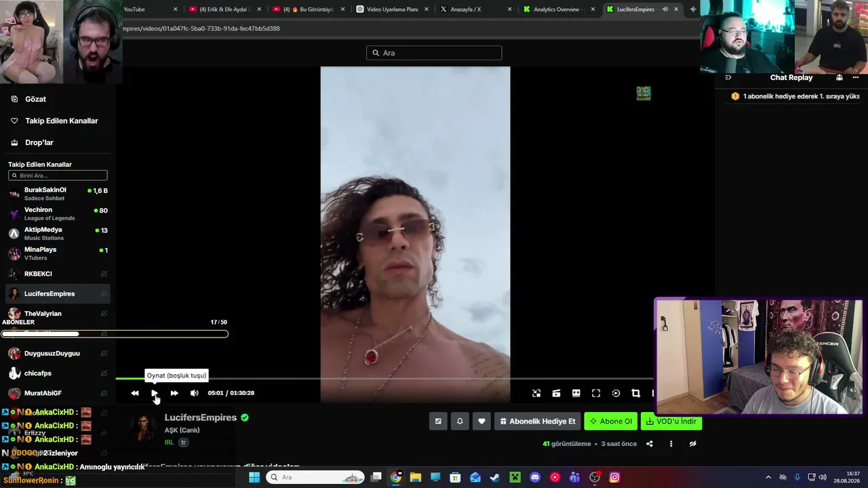Play the video with the Oynat button
Screen dimensions: 868x488
point(155,393)
